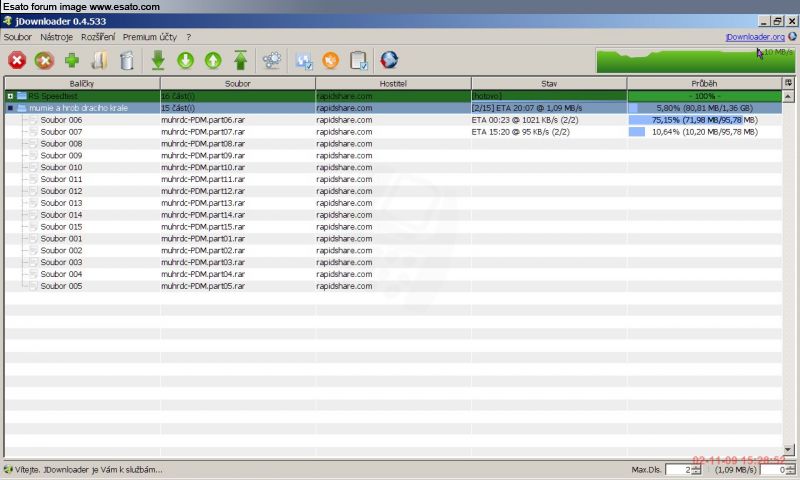The width and height of the screenshot is (800, 480).
Task: Toggle the orange premium/sound icon
Action: (331, 61)
